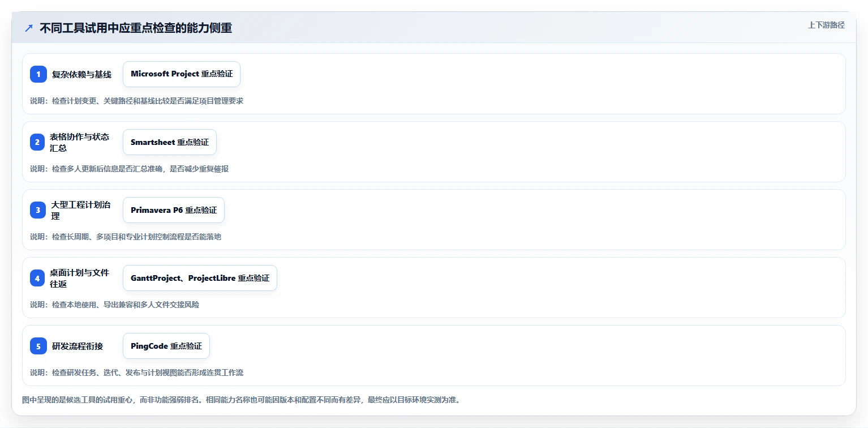Click the title 不同工具试用中应重点检查的能力侧重
868x428 pixels.
(x=136, y=28)
